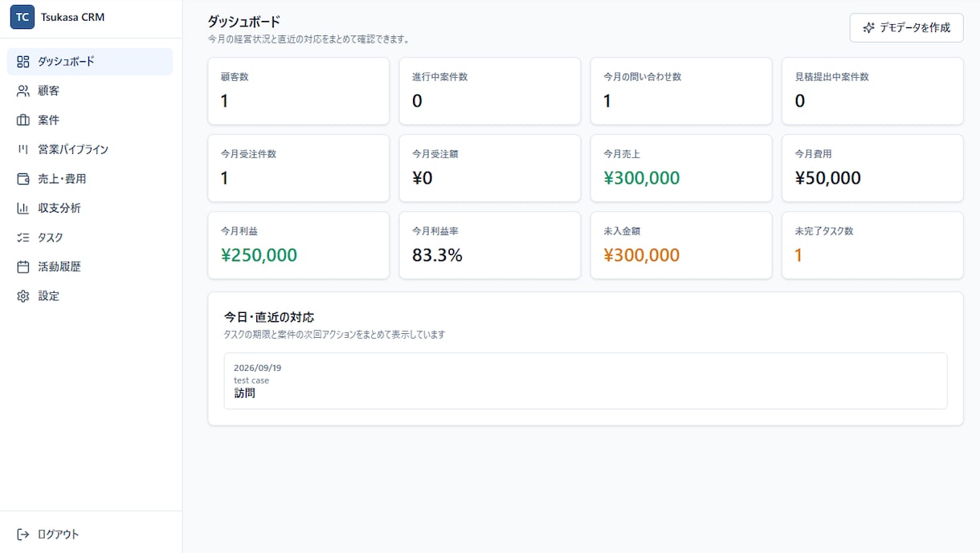Screen dimensions: 980x553
Task: Click the 今月売上 value ¥300,000
Action: (x=641, y=178)
